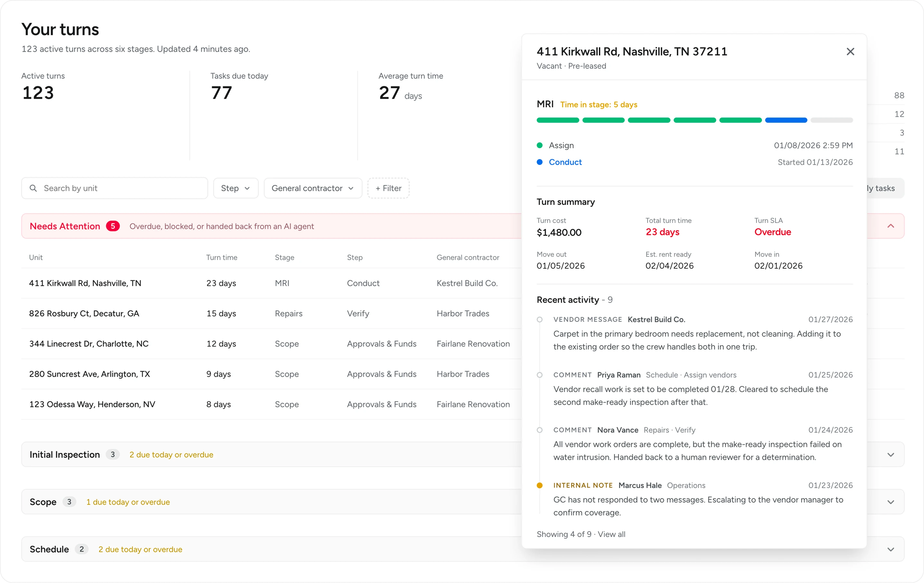Viewport: 924px width, 583px height.
Task: Click the partially hidden tasks tab
Action: tap(885, 188)
